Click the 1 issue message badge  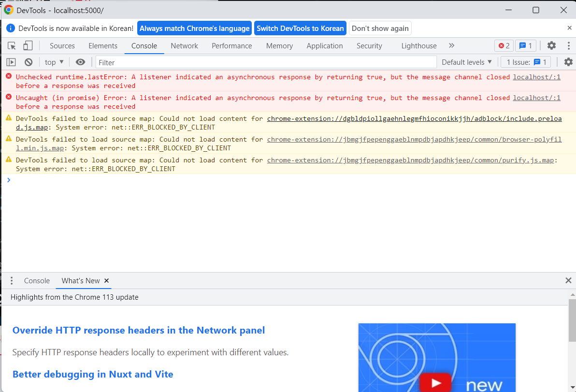[x=526, y=45]
